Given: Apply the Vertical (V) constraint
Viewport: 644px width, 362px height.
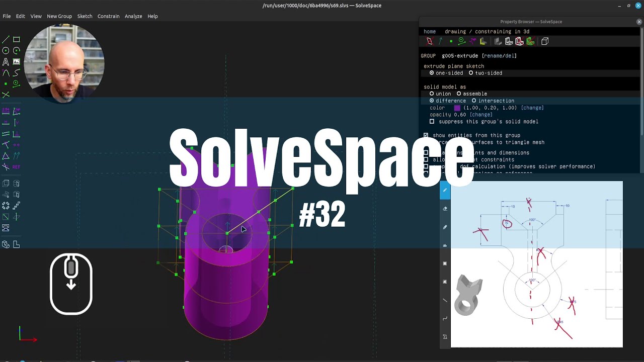Looking at the screenshot, I should point(17,122).
